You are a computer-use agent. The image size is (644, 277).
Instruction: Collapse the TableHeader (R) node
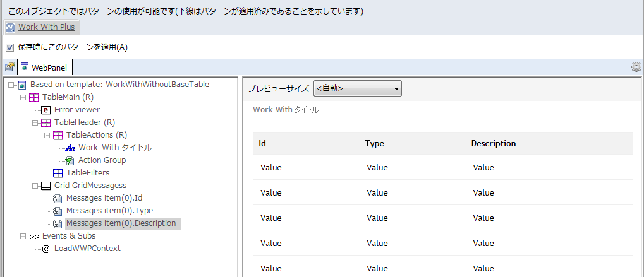pyautogui.click(x=35, y=122)
